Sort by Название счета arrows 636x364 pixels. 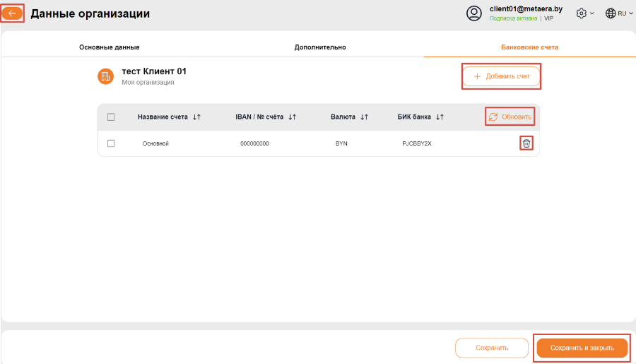tap(196, 117)
